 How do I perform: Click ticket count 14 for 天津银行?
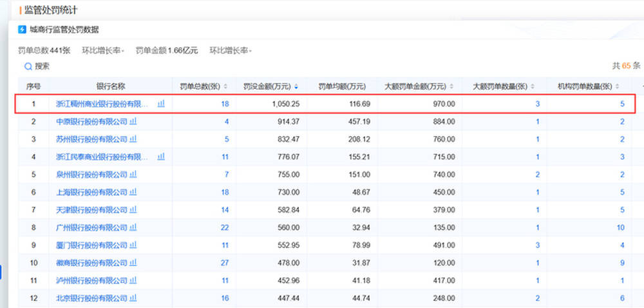(x=225, y=210)
